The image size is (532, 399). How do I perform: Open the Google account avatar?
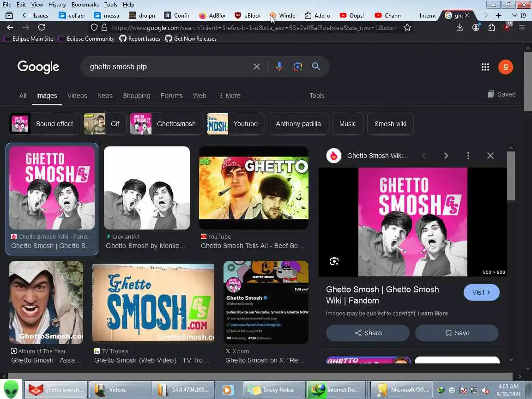[506, 67]
